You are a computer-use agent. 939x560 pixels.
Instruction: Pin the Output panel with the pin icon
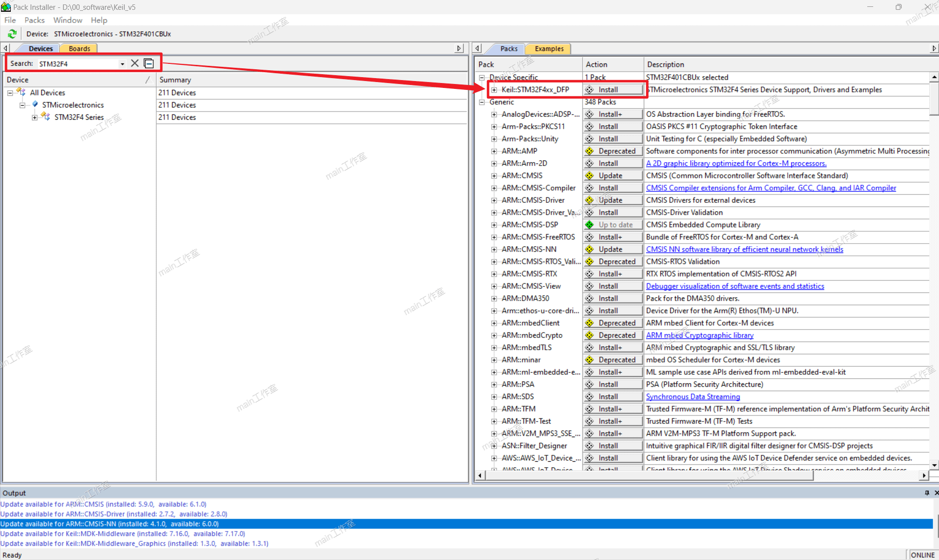pyautogui.click(x=927, y=493)
